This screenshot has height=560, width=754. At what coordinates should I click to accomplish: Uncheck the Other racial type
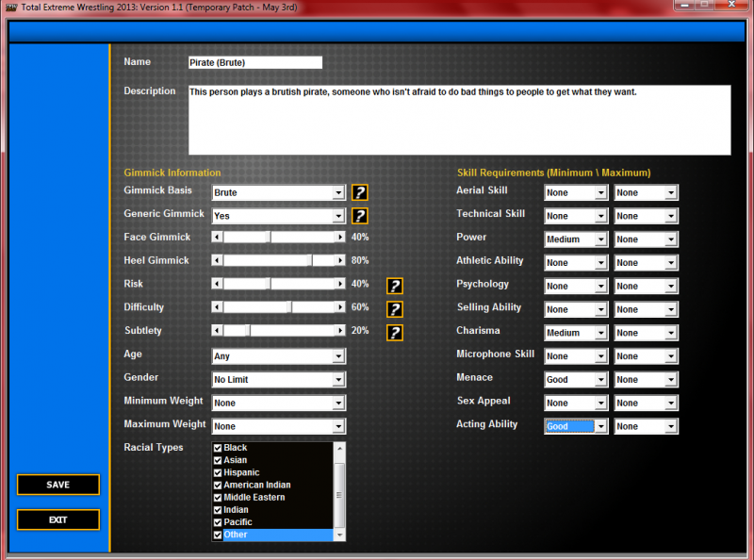[218, 535]
